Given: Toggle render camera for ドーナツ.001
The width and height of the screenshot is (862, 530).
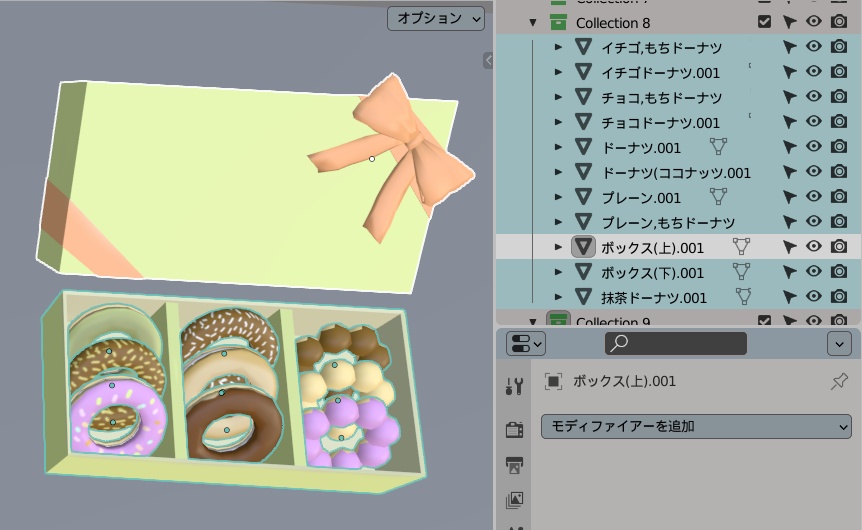Looking at the screenshot, I should coord(838,146).
